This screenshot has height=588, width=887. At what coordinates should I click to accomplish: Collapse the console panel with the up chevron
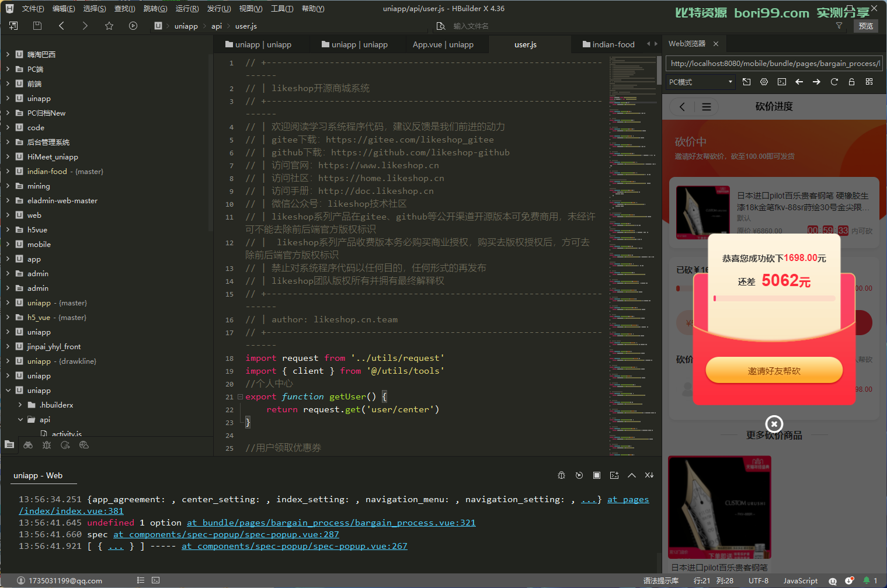click(x=632, y=475)
